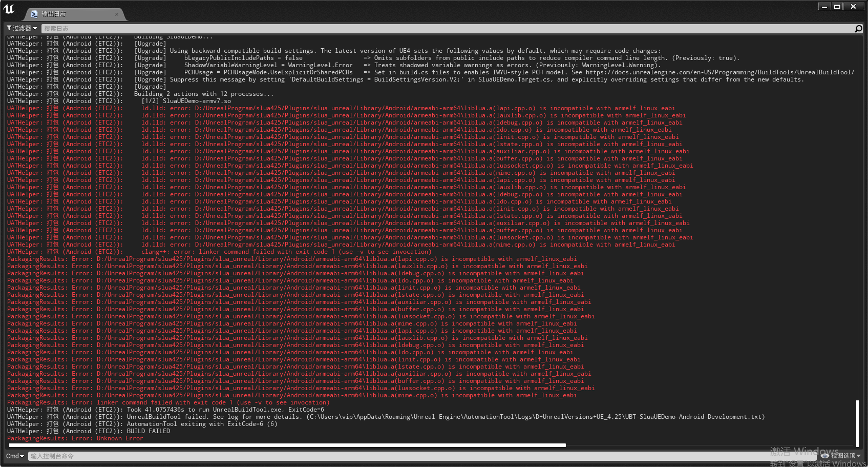Minimize the output log window
This screenshot has width=868, height=467.
[824, 7]
